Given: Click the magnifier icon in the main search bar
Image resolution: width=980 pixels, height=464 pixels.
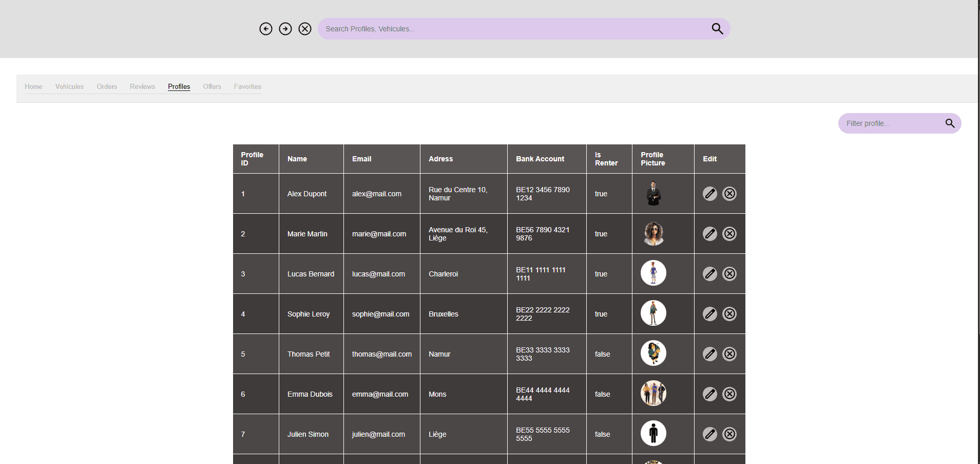Looking at the screenshot, I should tap(717, 29).
